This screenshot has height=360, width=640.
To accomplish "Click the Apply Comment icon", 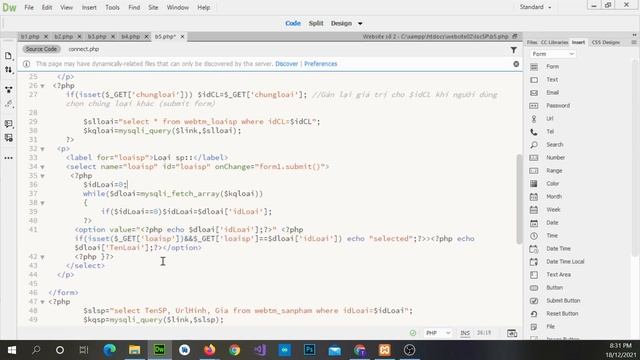I will 9,123.
